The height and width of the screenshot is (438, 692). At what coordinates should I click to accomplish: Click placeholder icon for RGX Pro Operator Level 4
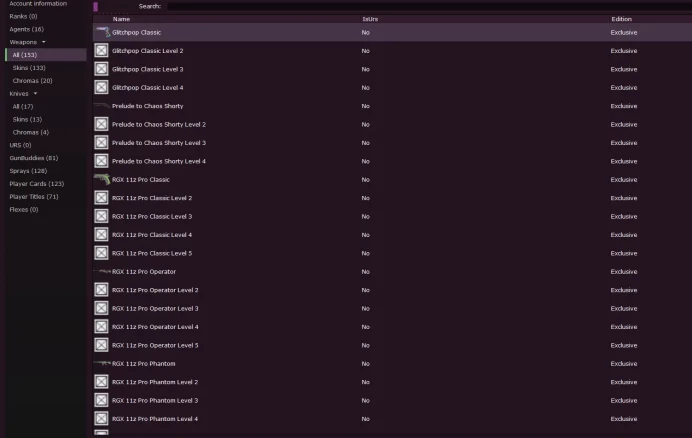tap(102, 327)
